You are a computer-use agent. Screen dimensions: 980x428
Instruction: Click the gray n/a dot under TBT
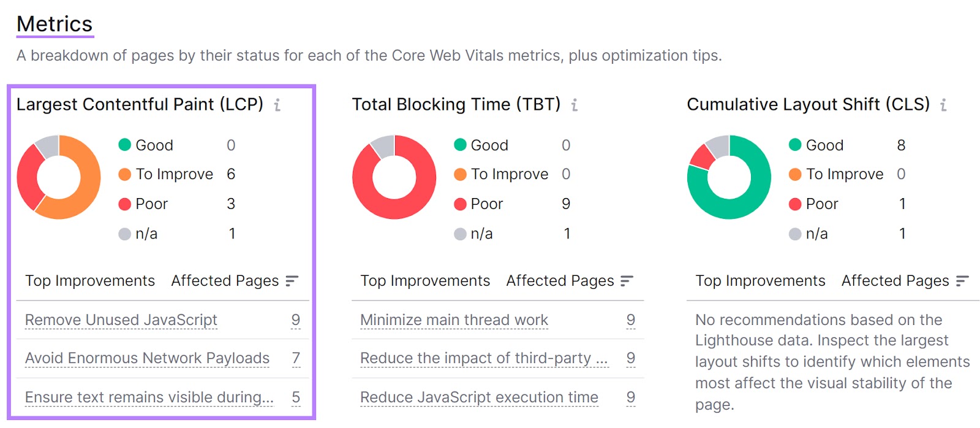click(459, 234)
